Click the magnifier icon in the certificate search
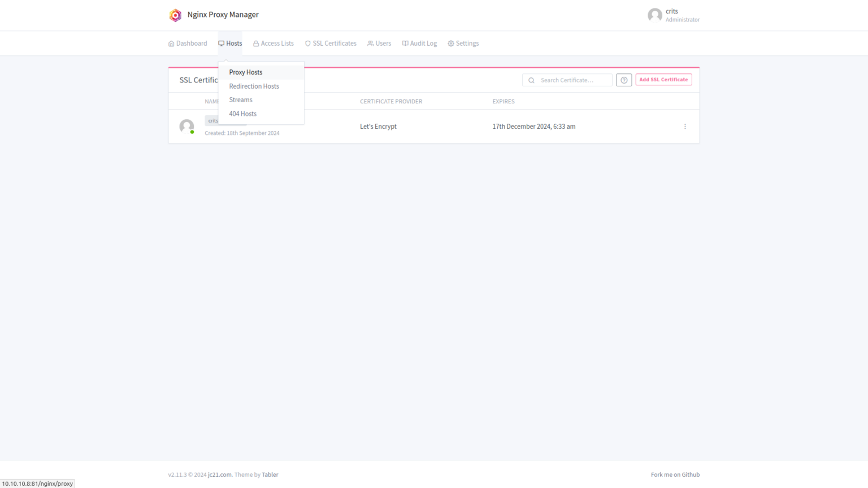This screenshot has width=868, height=488. 531,80
